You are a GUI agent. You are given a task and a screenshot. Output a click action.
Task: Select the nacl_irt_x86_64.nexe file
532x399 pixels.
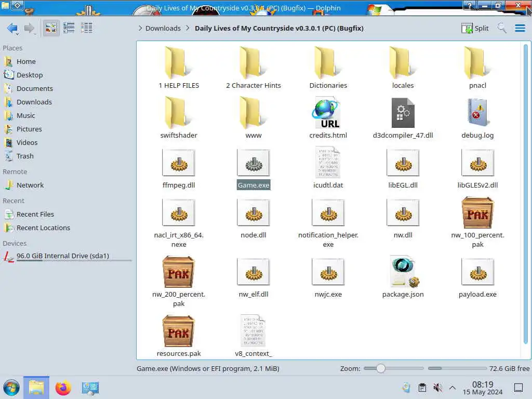(179, 222)
